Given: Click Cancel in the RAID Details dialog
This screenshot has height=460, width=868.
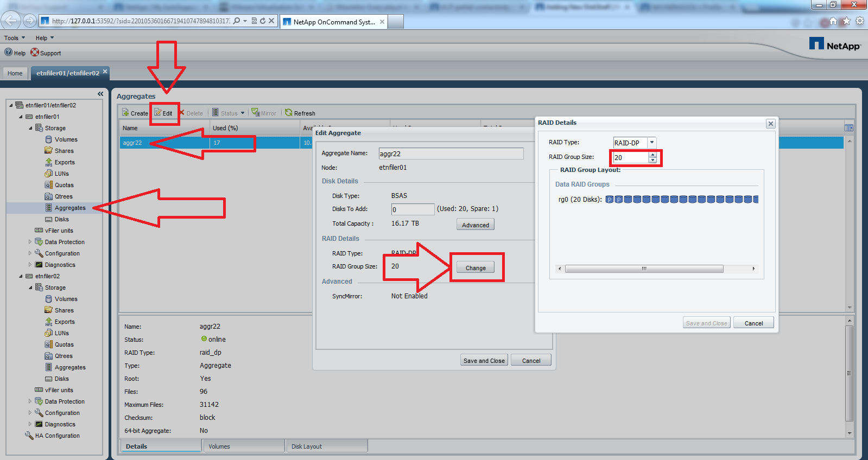Looking at the screenshot, I should [753, 323].
